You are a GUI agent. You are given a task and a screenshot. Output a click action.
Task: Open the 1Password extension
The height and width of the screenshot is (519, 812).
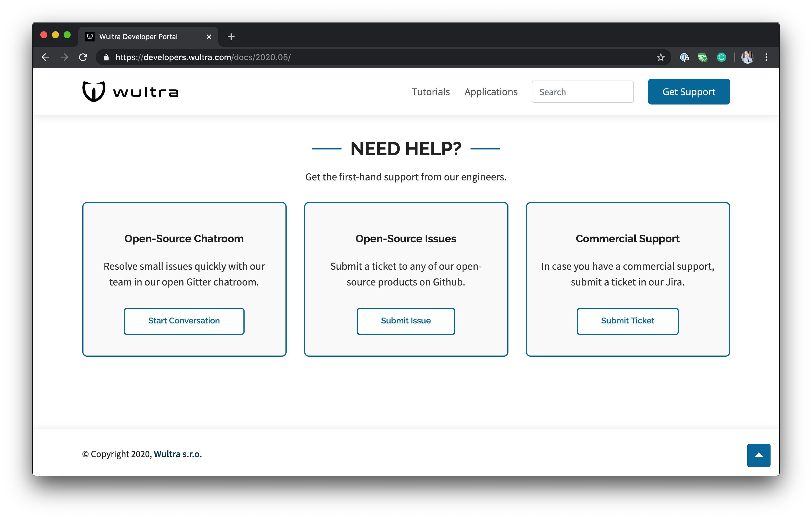[684, 57]
